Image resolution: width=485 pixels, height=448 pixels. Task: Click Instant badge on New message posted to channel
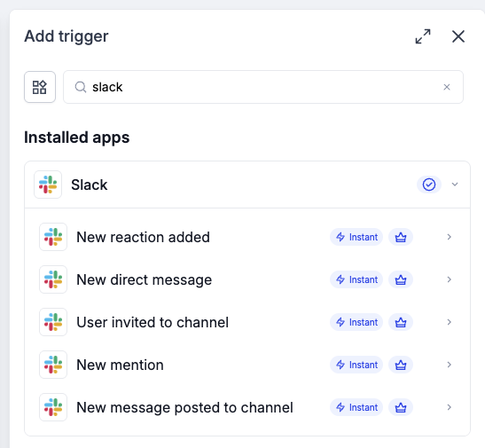(x=356, y=407)
